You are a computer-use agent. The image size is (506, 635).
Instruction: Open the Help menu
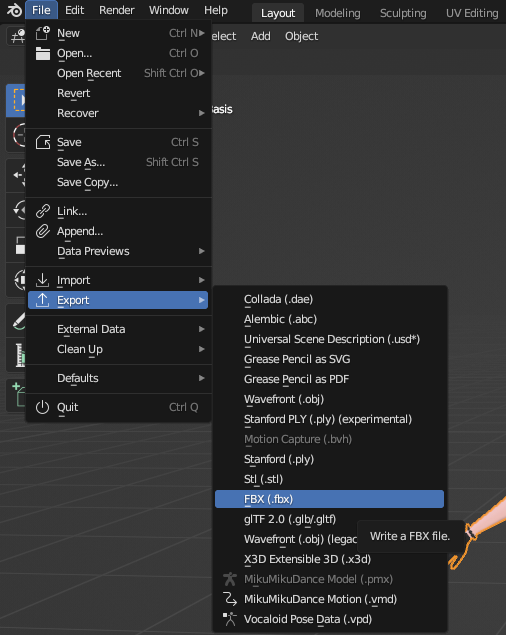click(216, 10)
